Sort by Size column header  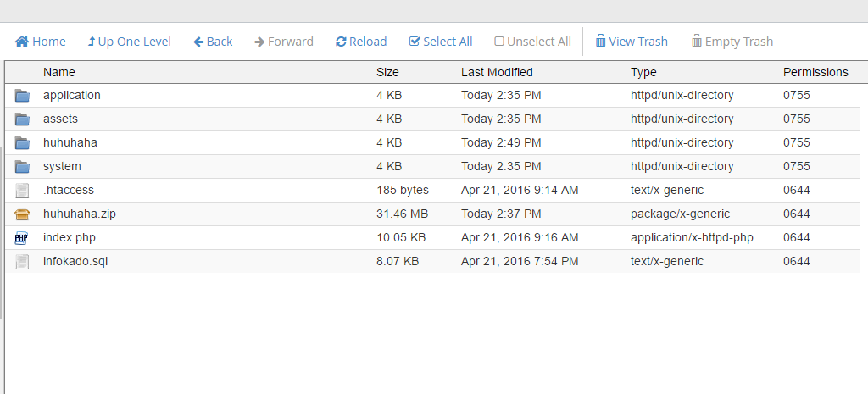387,72
